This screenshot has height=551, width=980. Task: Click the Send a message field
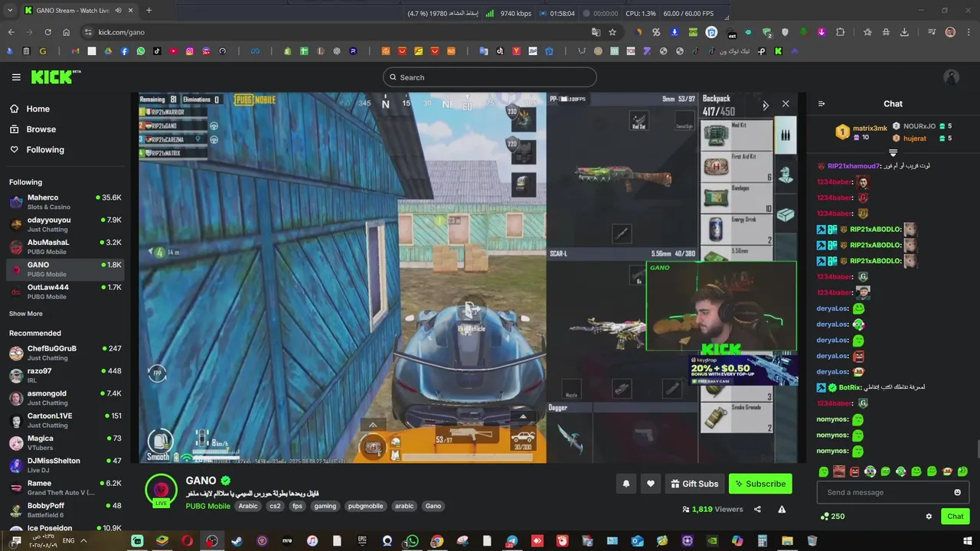(893, 492)
